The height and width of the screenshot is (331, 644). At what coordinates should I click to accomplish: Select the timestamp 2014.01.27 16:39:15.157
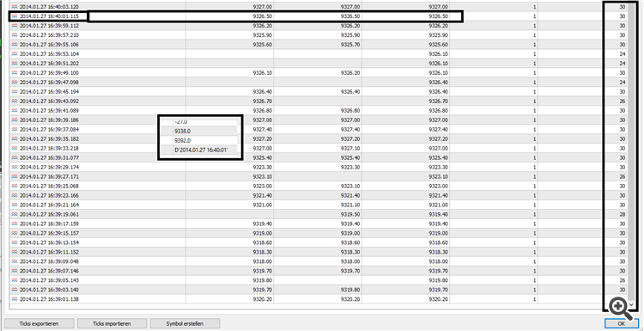49,234
